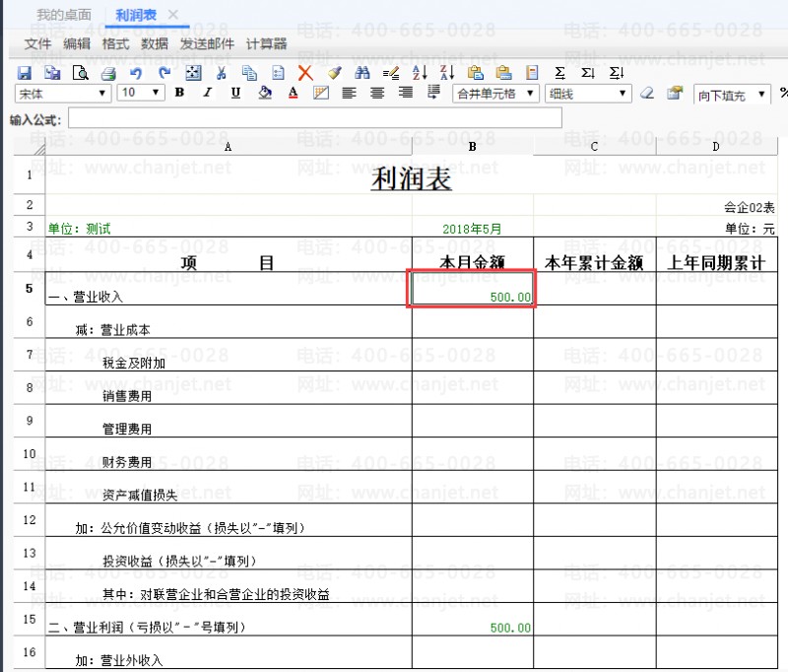788x672 pixels.
Task: Delete using the red X icon
Action: tap(305, 73)
